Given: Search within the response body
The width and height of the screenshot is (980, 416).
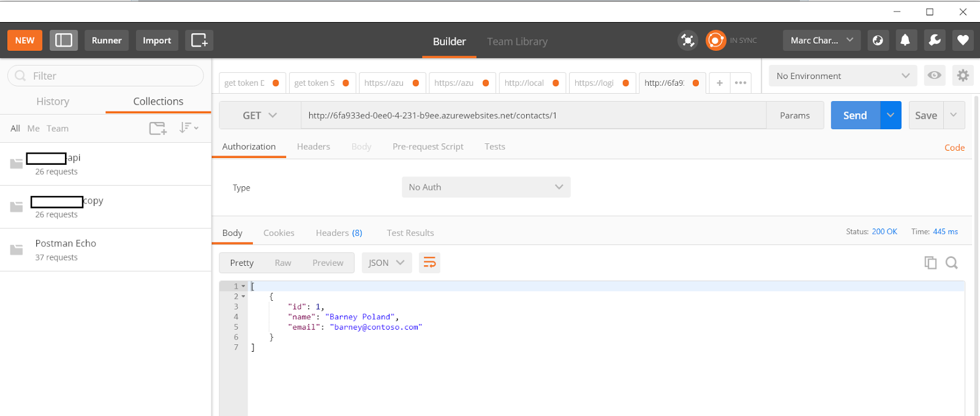Looking at the screenshot, I should point(951,263).
